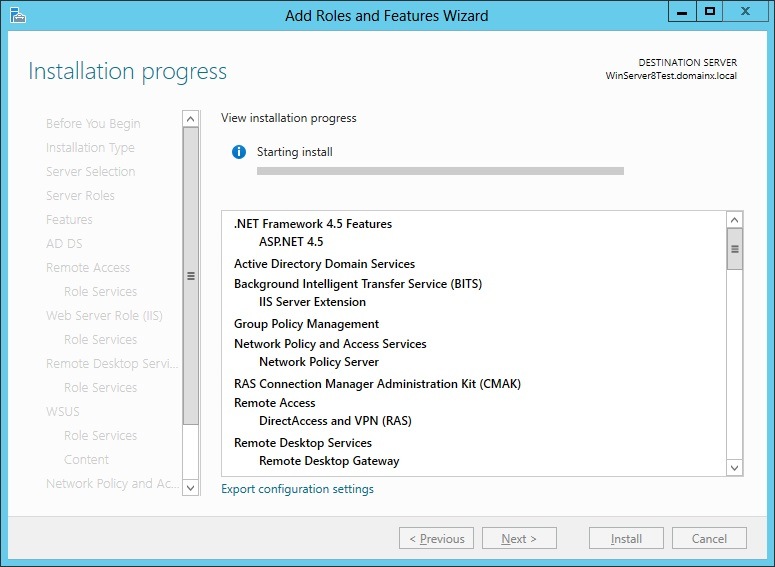Click the Install button
Viewport: 775px width, 567px height.
(626, 538)
